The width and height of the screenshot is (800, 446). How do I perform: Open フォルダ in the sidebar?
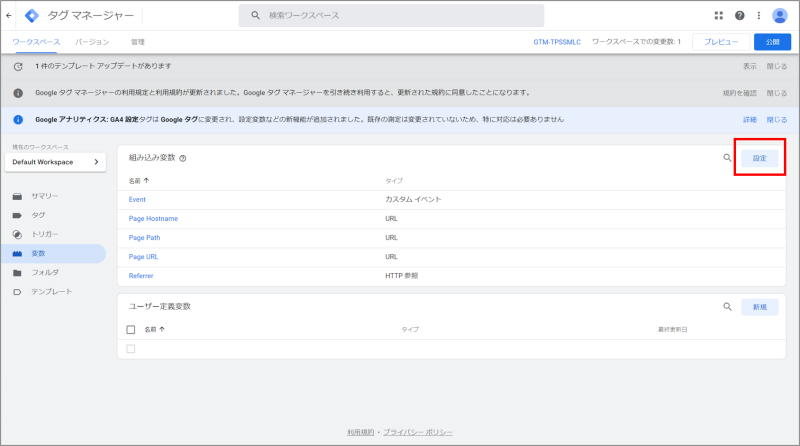[x=45, y=272]
